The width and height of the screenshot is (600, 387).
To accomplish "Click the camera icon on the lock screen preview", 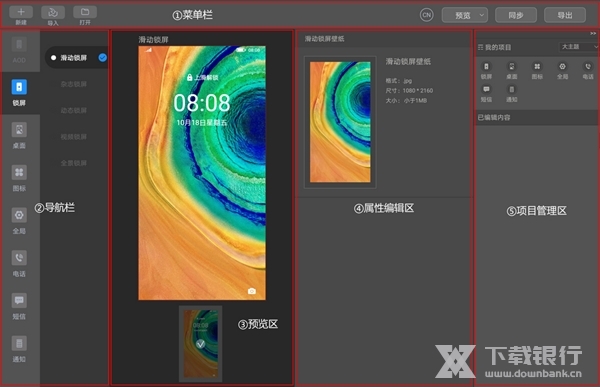I will 251,291.
